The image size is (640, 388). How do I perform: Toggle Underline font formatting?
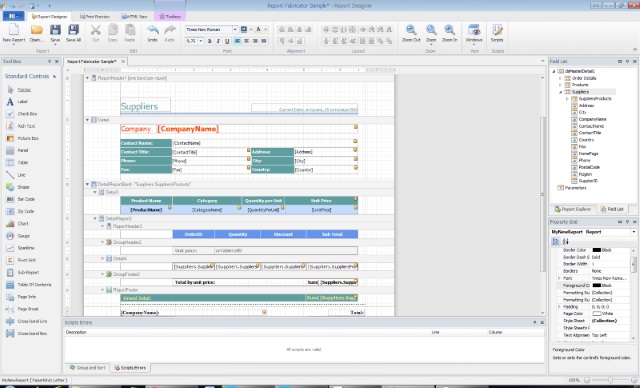227,41
